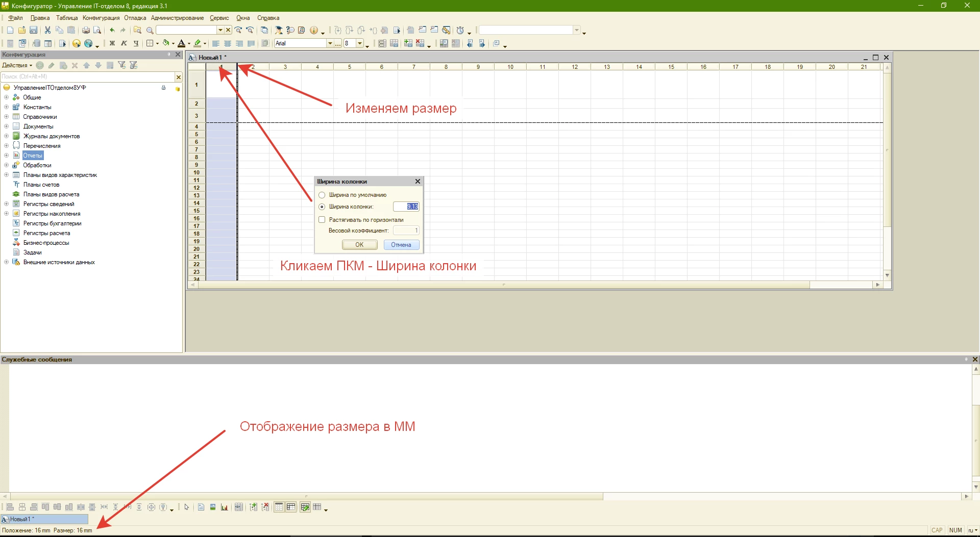This screenshot has height=537, width=980.
Task: Click the Save (floppy disk) toolbar icon
Action: [x=33, y=30]
